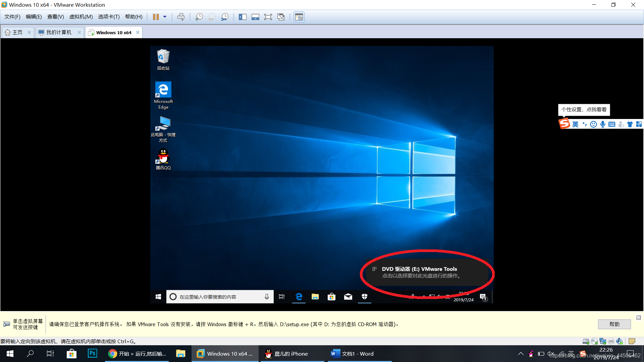Select 腾讯QQ desktop icon

pos(163,159)
